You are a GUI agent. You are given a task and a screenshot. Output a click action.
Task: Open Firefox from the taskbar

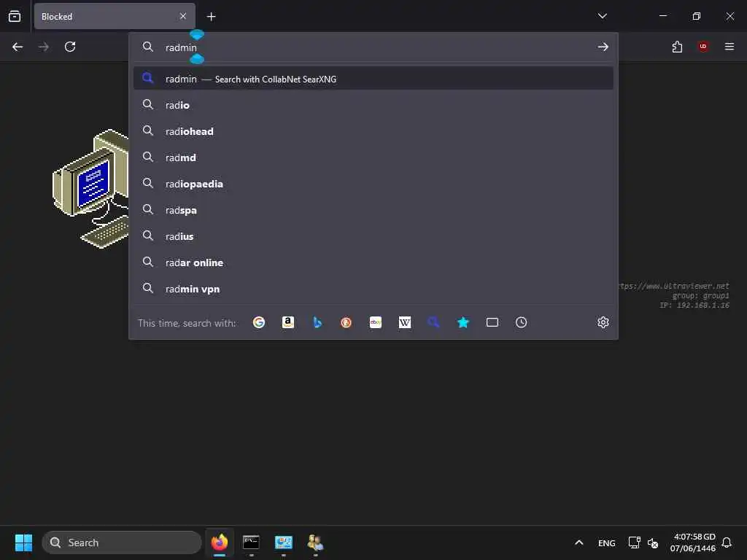pos(220,542)
